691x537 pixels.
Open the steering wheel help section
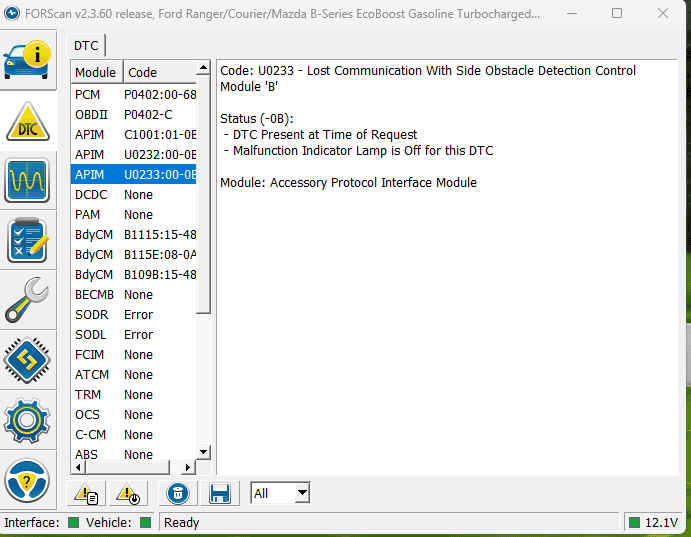27,481
